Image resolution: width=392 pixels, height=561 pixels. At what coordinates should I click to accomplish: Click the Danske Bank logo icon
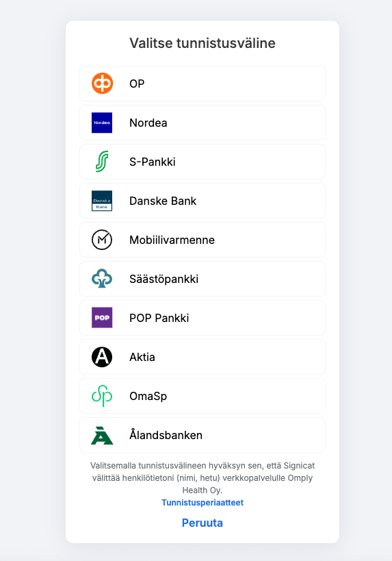click(102, 201)
